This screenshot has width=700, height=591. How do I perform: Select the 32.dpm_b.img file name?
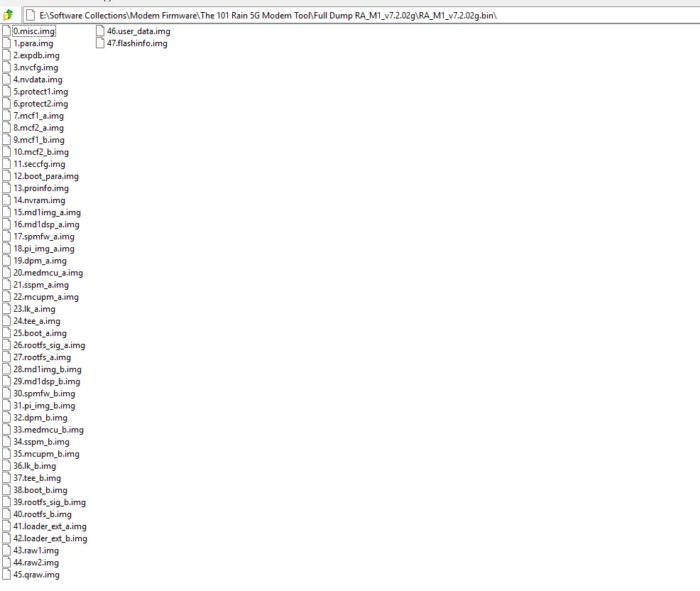40,417
